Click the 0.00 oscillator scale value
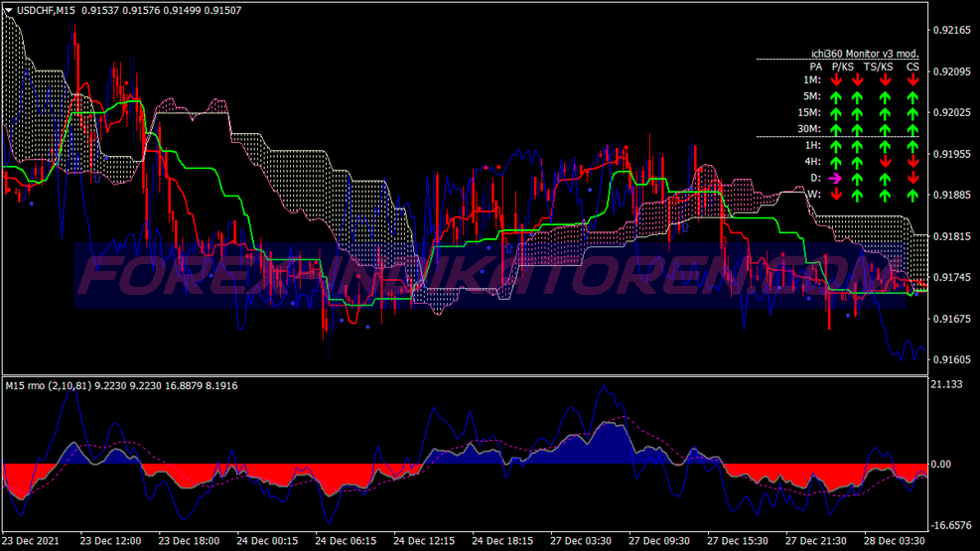980x551 pixels. pos(941,465)
